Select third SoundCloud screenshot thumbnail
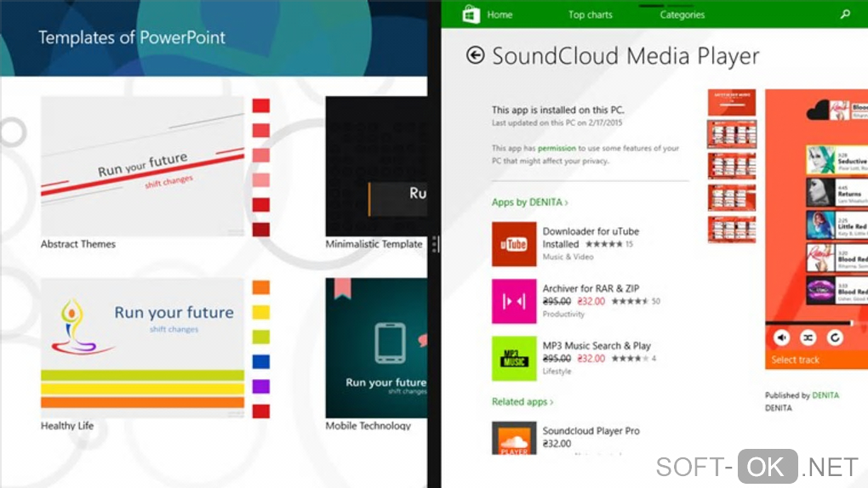Viewport: 868px width, 488px height. tap(731, 166)
